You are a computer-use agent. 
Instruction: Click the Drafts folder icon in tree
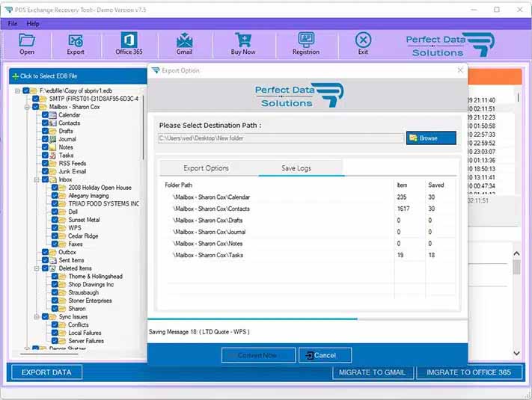point(52,131)
